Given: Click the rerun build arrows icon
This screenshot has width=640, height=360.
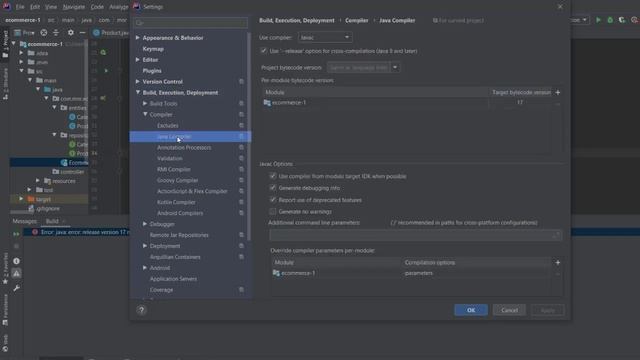Looking at the screenshot, I should pos(16,234).
